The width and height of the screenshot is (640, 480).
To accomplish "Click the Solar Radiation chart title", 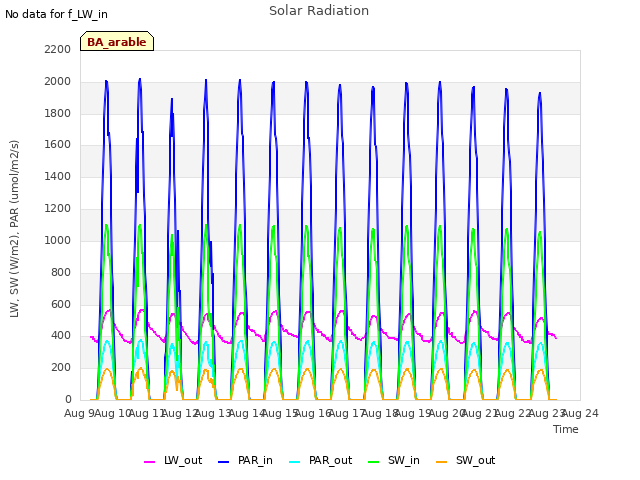I will tap(319, 11).
